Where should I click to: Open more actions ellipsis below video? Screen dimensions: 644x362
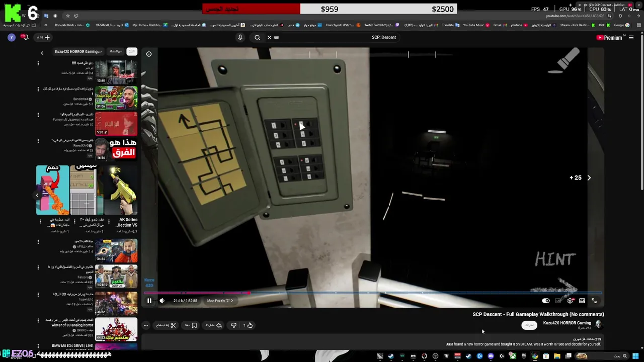146,325
